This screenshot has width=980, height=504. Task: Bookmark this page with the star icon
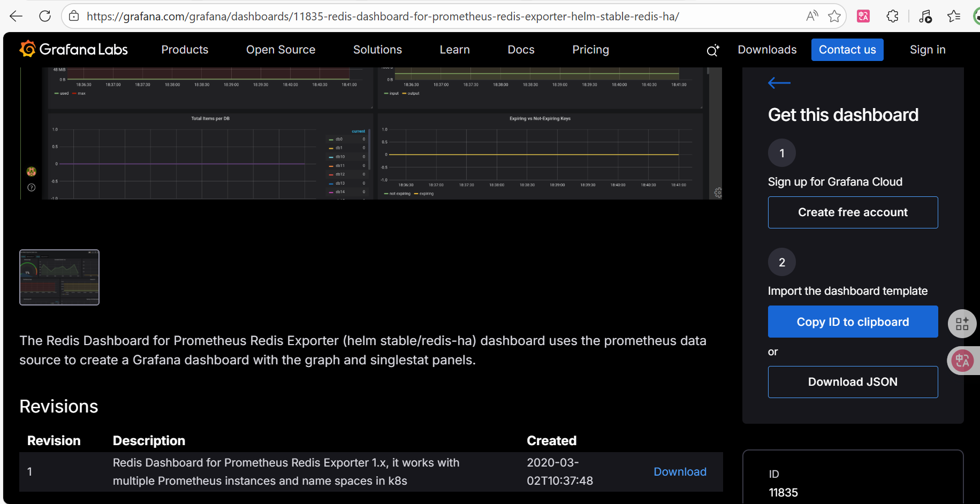[x=834, y=16]
